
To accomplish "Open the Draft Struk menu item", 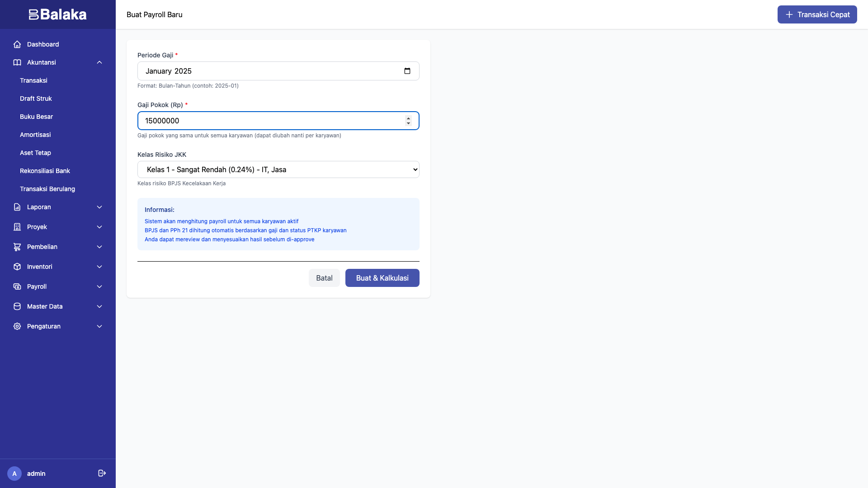I will (36, 99).
